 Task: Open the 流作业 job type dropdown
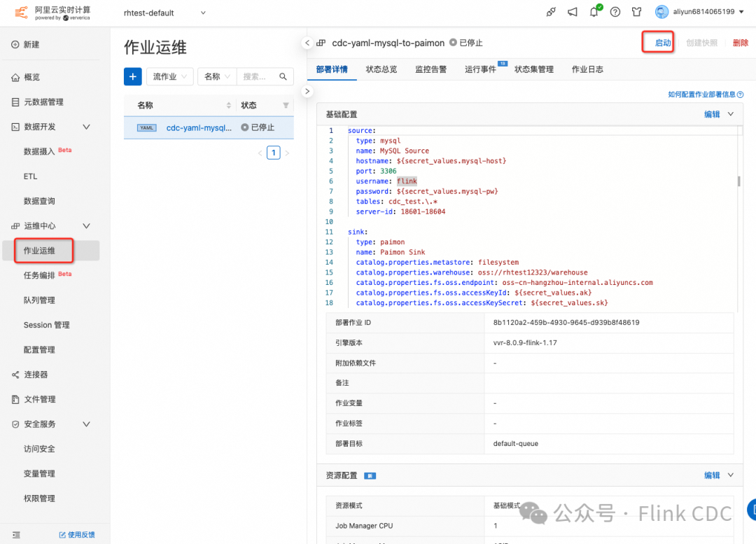click(x=170, y=77)
